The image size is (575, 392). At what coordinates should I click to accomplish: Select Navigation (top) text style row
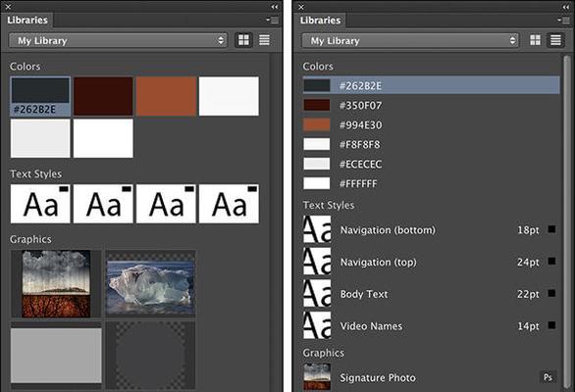429,262
